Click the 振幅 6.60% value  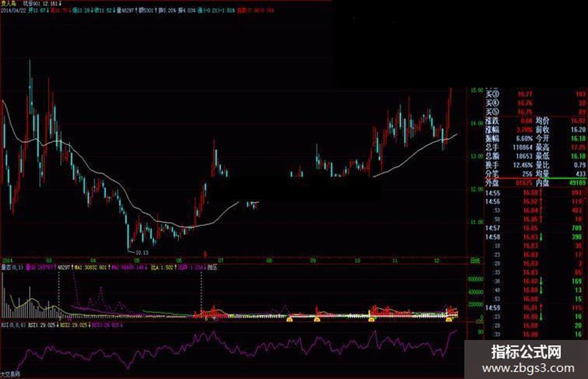pos(525,138)
